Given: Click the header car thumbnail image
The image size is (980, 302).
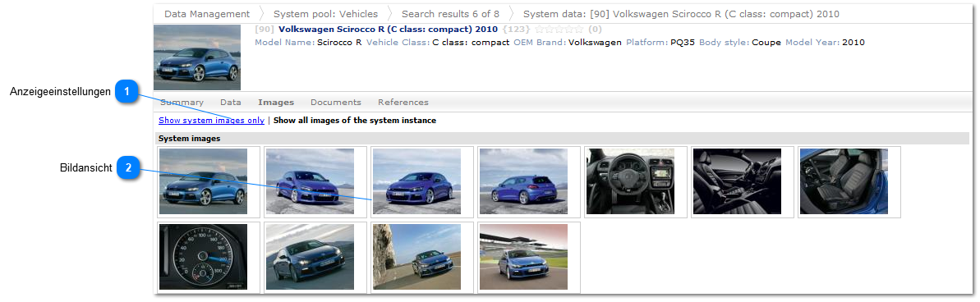Looking at the screenshot, I should (197, 57).
